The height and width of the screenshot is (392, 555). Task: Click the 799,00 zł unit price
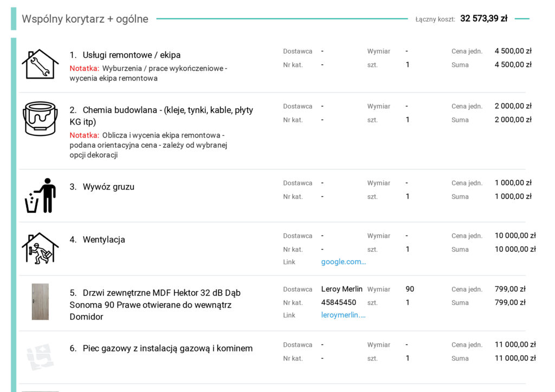(x=509, y=289)
